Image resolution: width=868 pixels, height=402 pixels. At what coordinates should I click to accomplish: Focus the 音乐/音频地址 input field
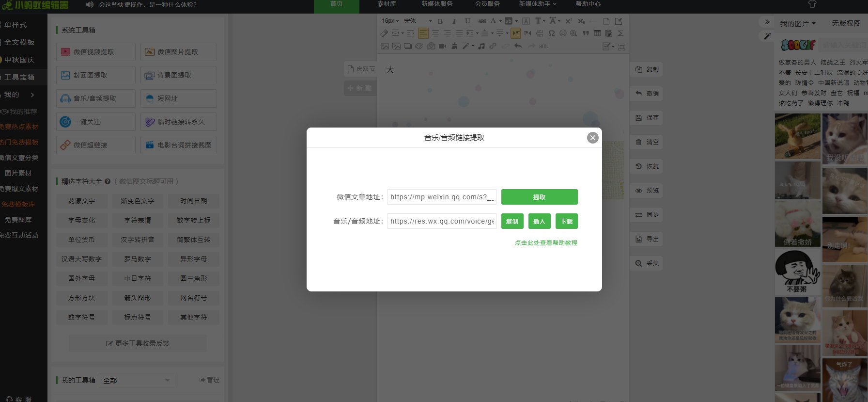442,221
